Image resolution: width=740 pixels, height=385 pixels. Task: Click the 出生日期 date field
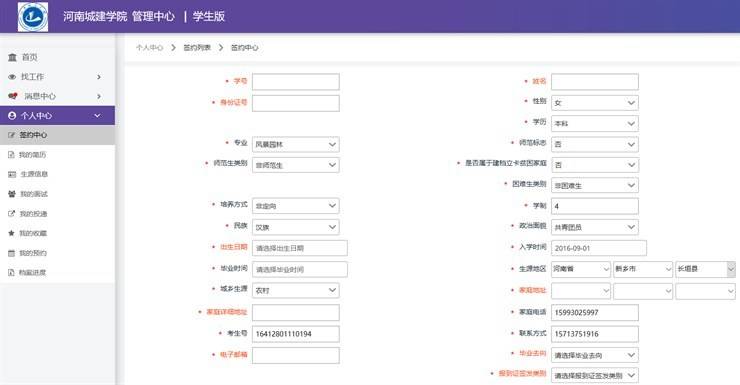click(300, 248)
